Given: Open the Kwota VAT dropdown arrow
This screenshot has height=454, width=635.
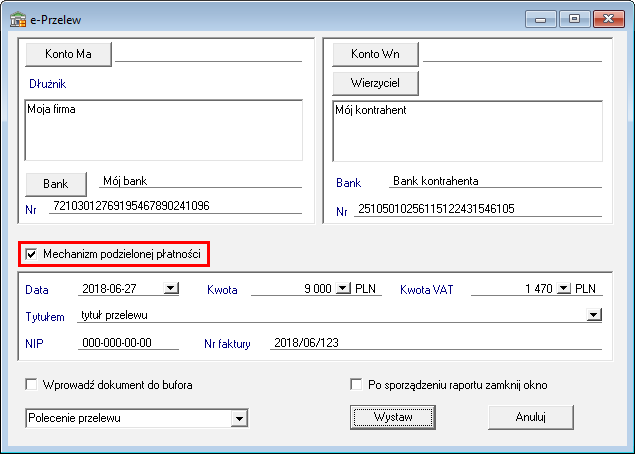Looking at the screenshot, I should (563, 289).
